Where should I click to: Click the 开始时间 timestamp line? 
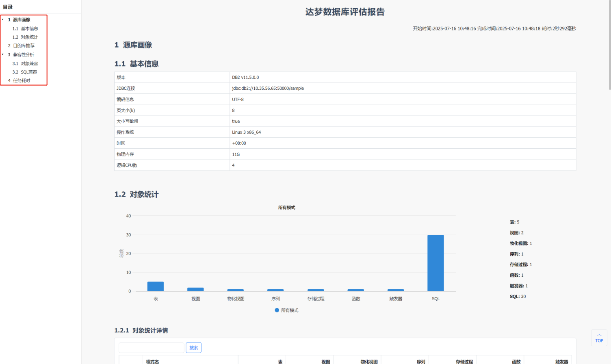click(494, 28)
